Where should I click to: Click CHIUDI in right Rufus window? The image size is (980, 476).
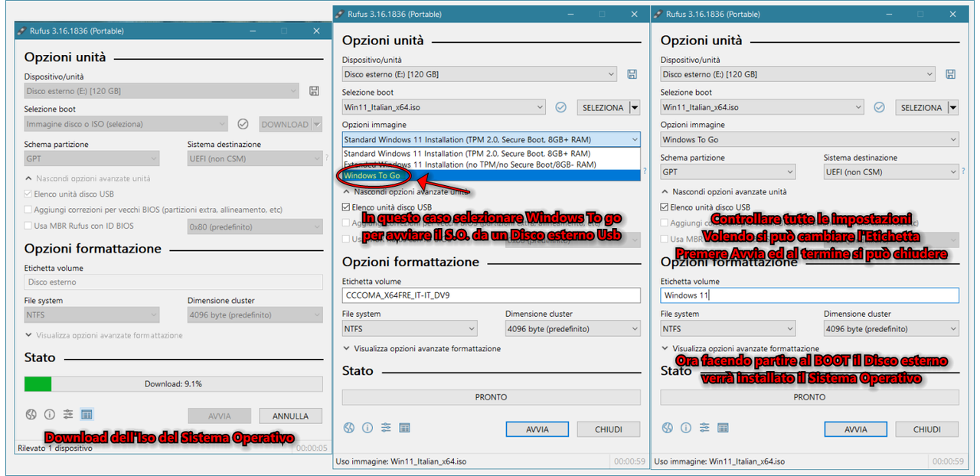pyautogui.click(x=926, y=429)
